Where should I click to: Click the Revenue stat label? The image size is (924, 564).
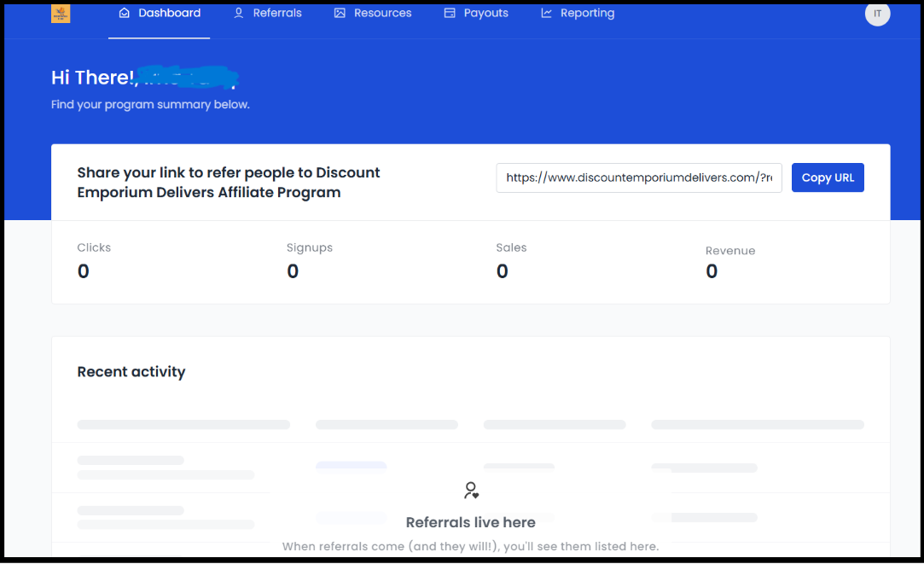point(730,251)
